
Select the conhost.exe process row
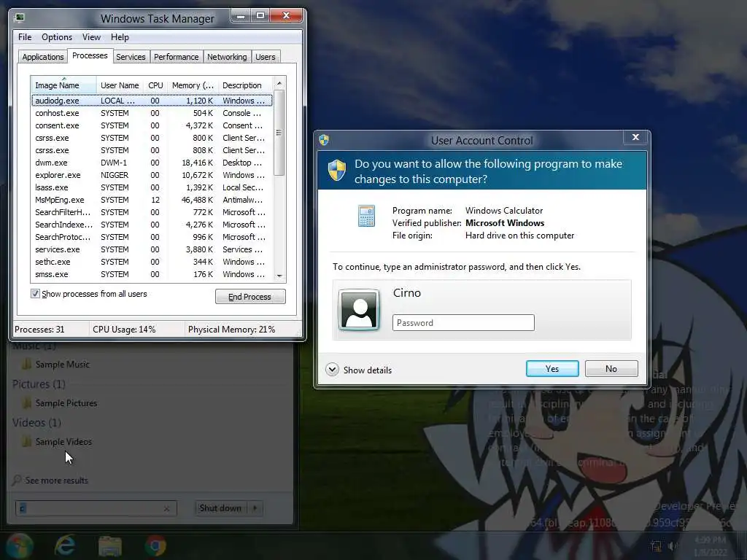pyautogui.click(x=152, y=113)
